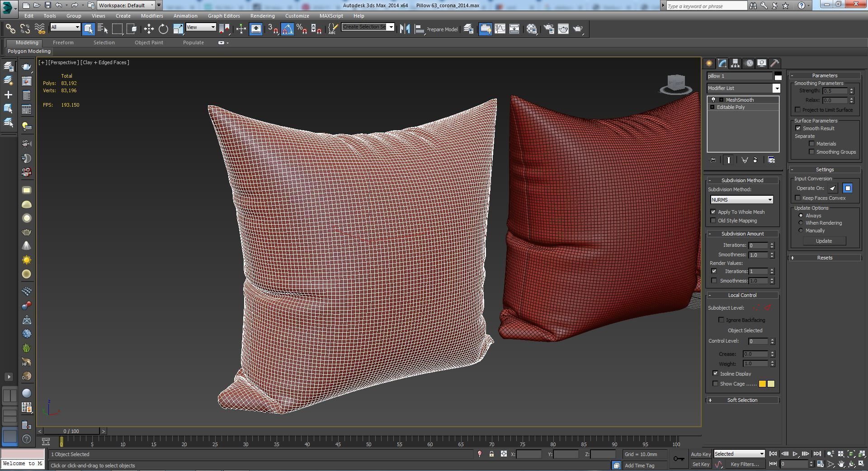Viewport: 868px width, 471px height.
Task: Open selection filter All dropdown
Action: coord(65,27)
